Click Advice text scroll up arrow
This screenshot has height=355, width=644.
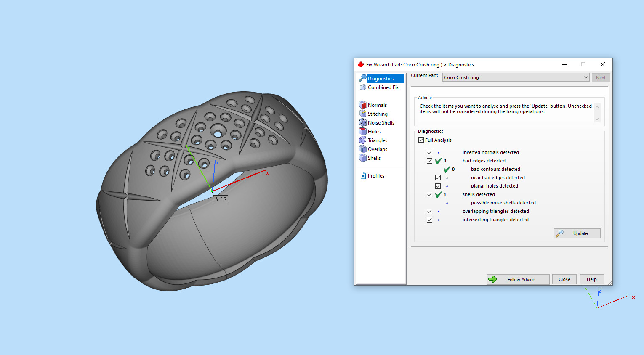(597, 107)
